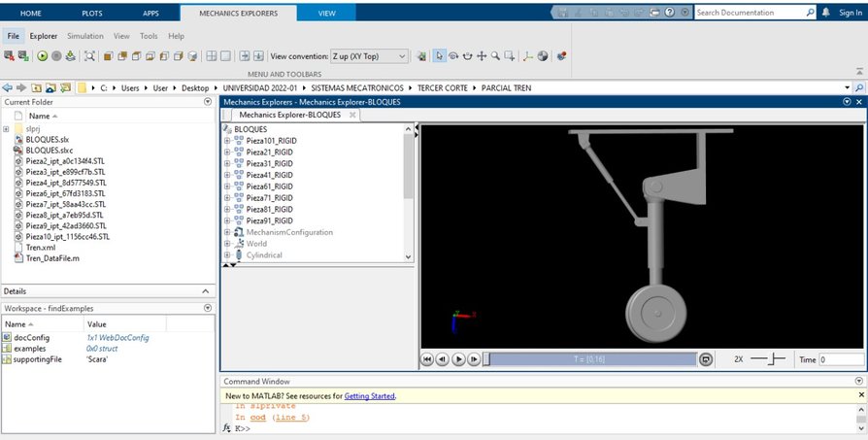Click the Update diagram icon next to Stop

click(x=70, y=56)
